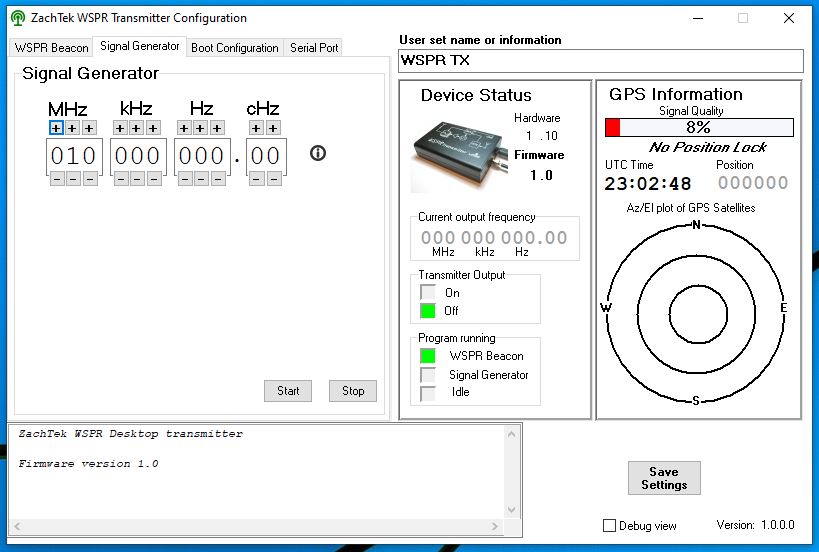819x552 pixels.
Task: Click the Az/El GPS satellite plot
Action: 696,313
